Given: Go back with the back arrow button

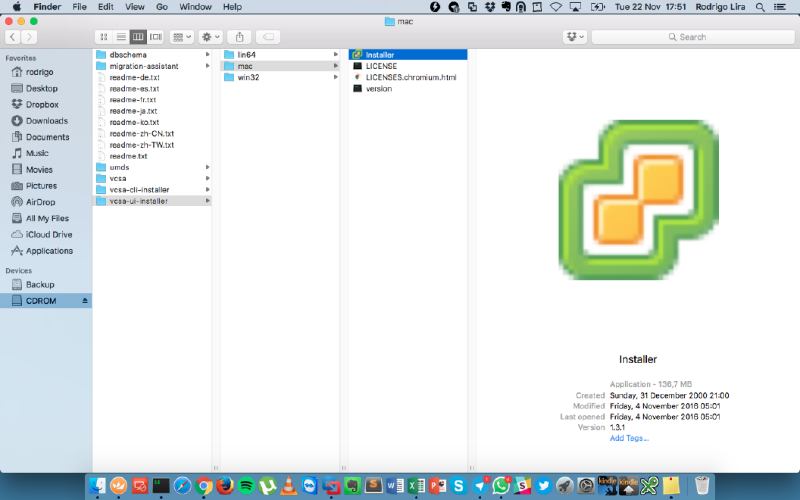Looking at the screenshot, I should tap(14, 37).
